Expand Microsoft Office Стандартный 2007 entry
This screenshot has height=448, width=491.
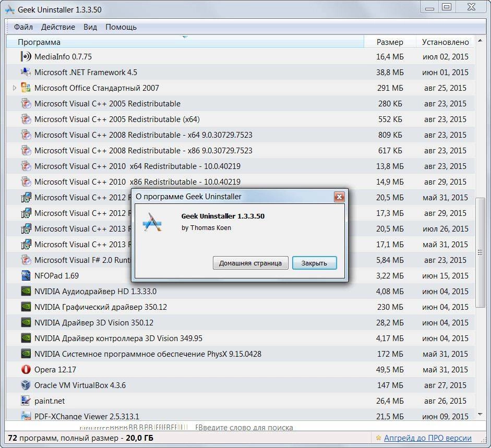pyautogui.click(x=14, y=88)
